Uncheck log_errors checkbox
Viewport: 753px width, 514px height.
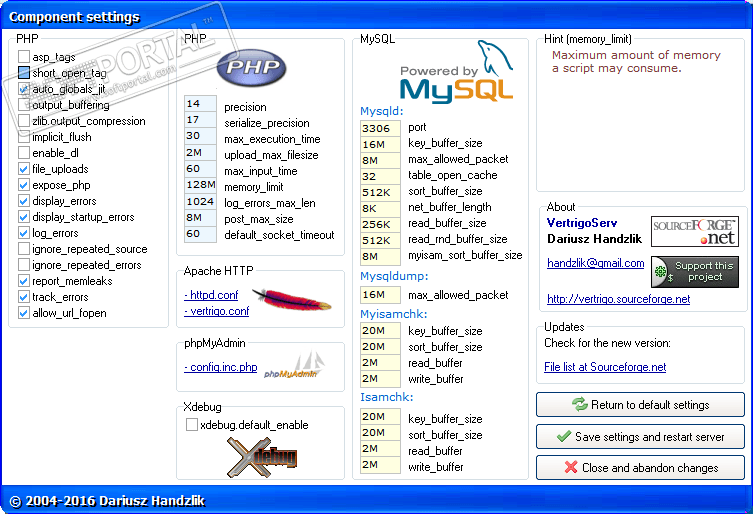point(24,233)
